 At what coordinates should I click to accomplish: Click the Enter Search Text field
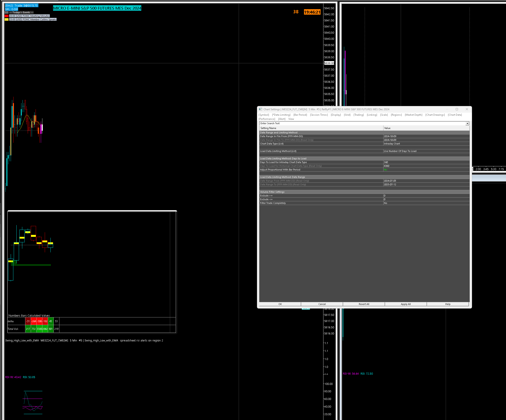[361, 123]
